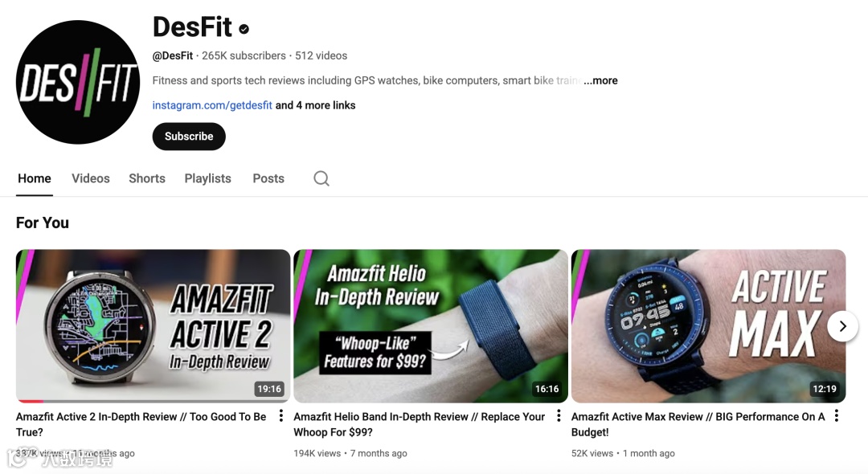Show the 4 more channel links

click(x=316, y=105)
